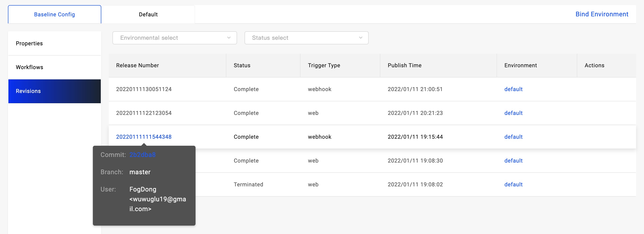Expand the Status select dropdown

[306, 38]
